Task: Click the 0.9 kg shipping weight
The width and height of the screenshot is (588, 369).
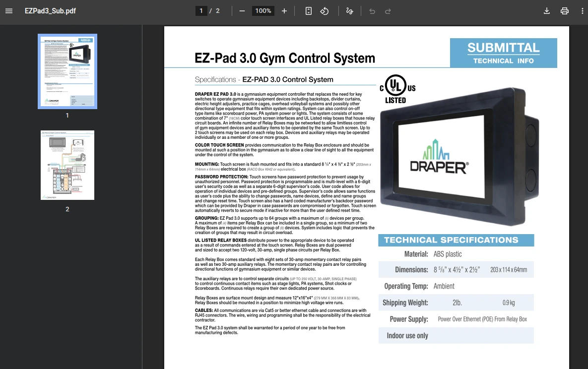Action: [x=509, y=303]
